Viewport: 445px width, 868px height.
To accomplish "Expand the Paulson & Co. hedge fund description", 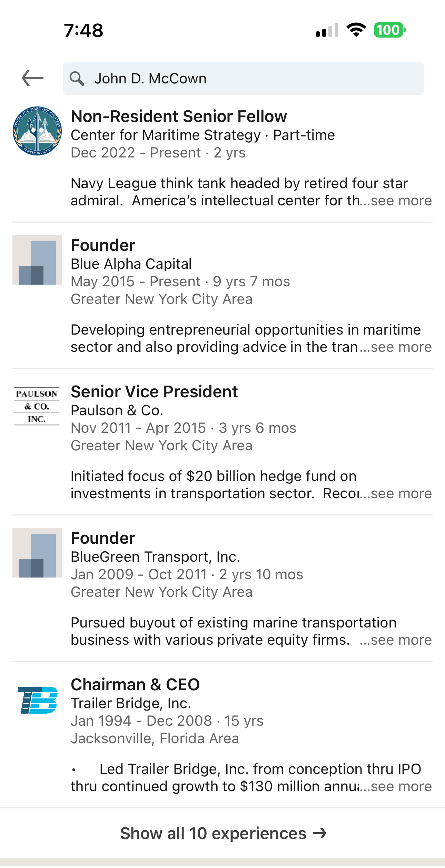I will (x=401, y=493).
